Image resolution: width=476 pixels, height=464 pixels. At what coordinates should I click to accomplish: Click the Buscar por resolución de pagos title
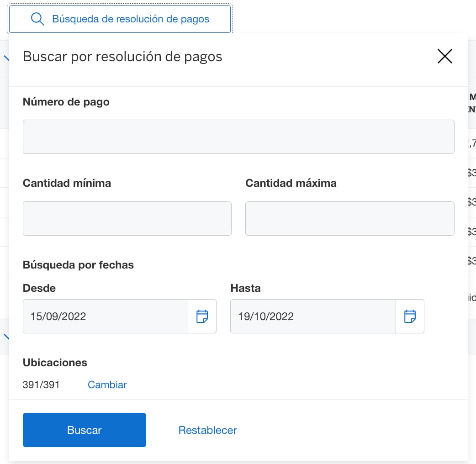pyautogui.click(x=122, y=56)
